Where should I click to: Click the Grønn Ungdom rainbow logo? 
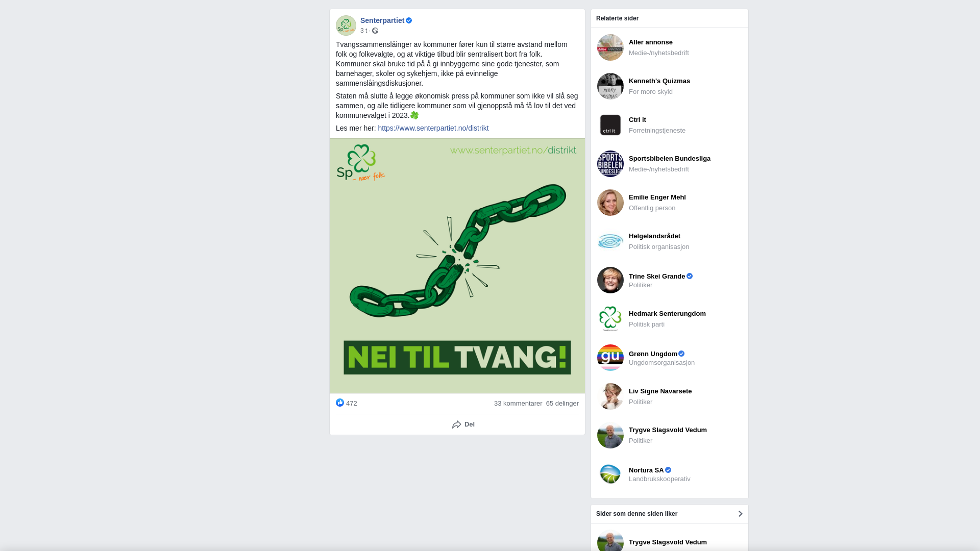point(610,358)
